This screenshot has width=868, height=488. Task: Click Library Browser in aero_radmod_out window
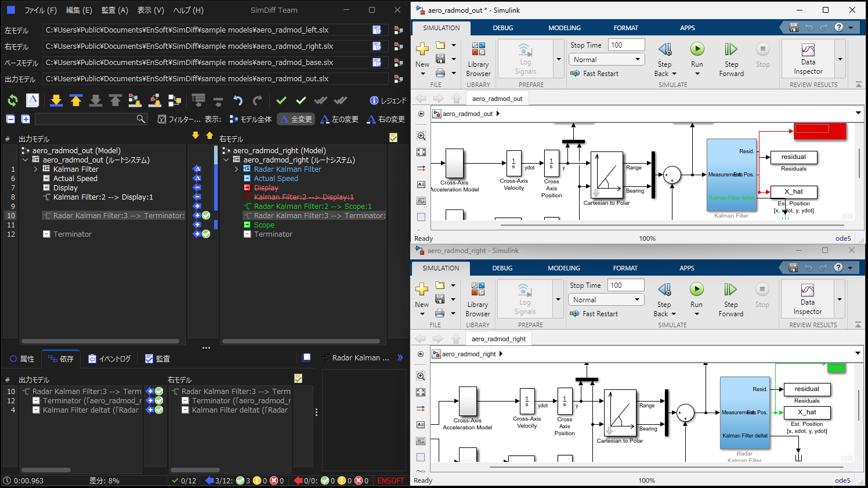(x=478, y=59)
